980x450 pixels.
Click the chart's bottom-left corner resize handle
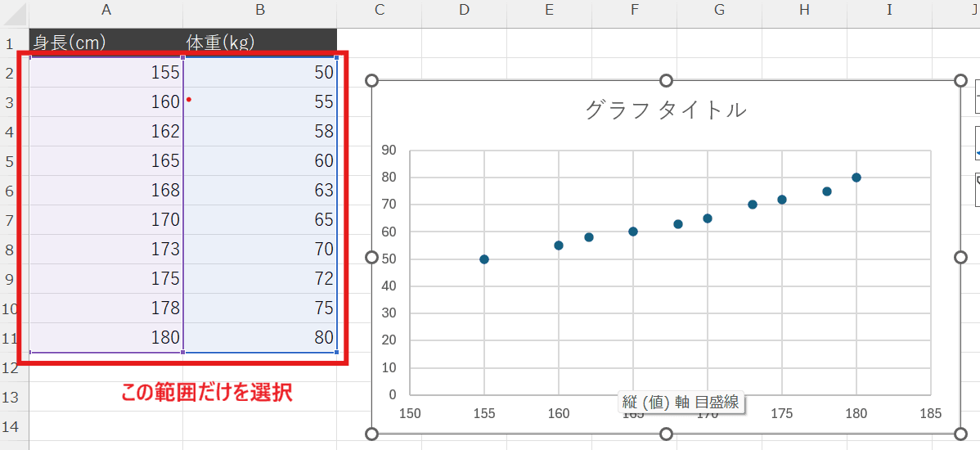pyautogui.click(x=371, y=434)
